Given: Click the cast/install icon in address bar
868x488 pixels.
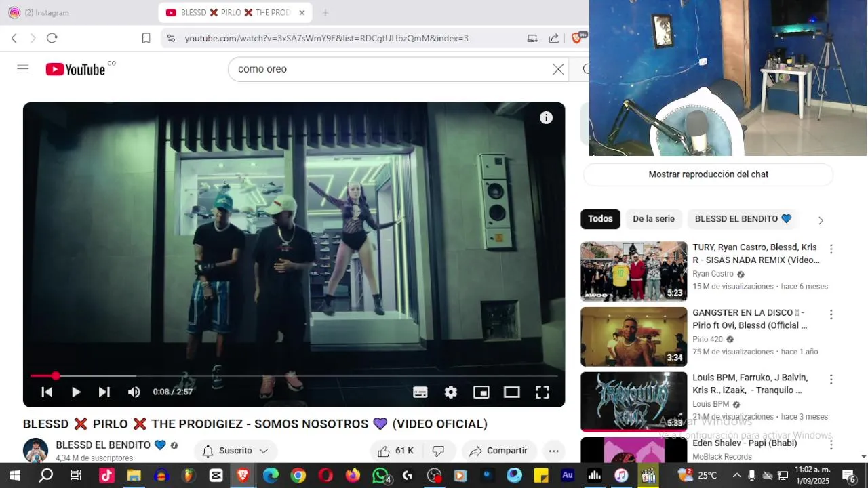Looking at the screenshot, I should coord(532,39).
